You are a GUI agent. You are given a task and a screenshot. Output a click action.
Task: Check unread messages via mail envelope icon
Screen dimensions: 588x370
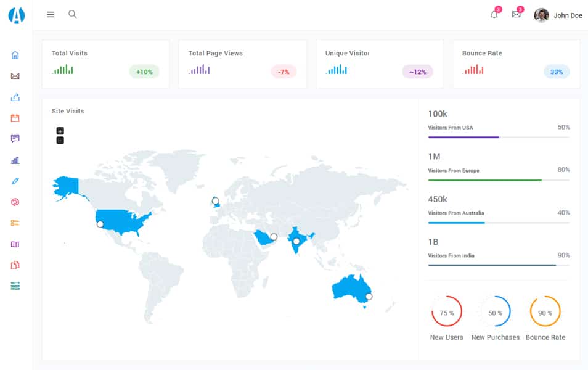tap(517, 15)
